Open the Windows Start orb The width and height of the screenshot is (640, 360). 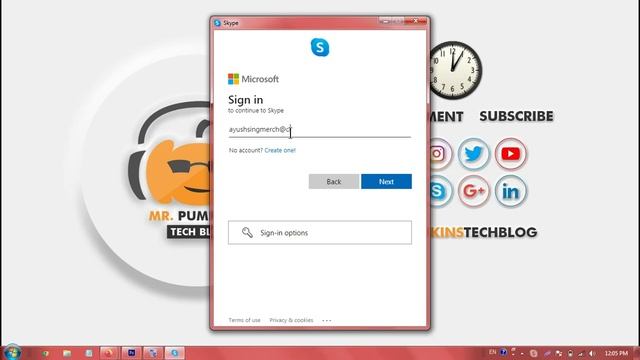[x=12, y=353]
